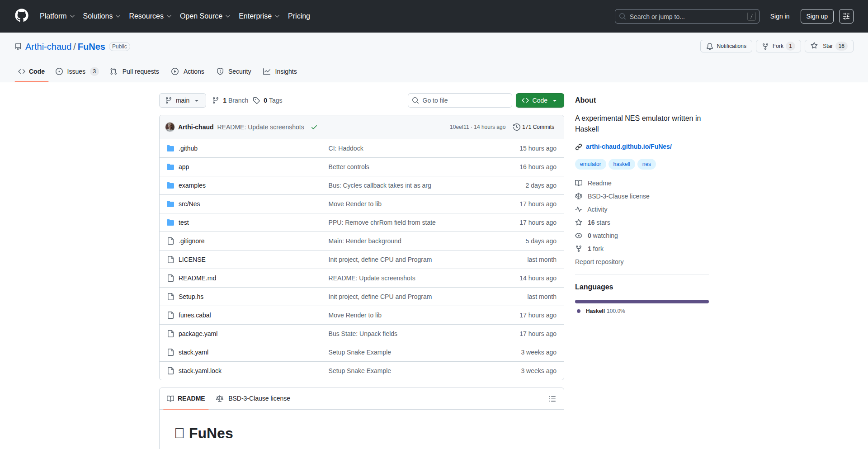Switch to the Issues tab
Image resolution: width=868 pixels, height=449 pixels.
(x=76, y=71)
